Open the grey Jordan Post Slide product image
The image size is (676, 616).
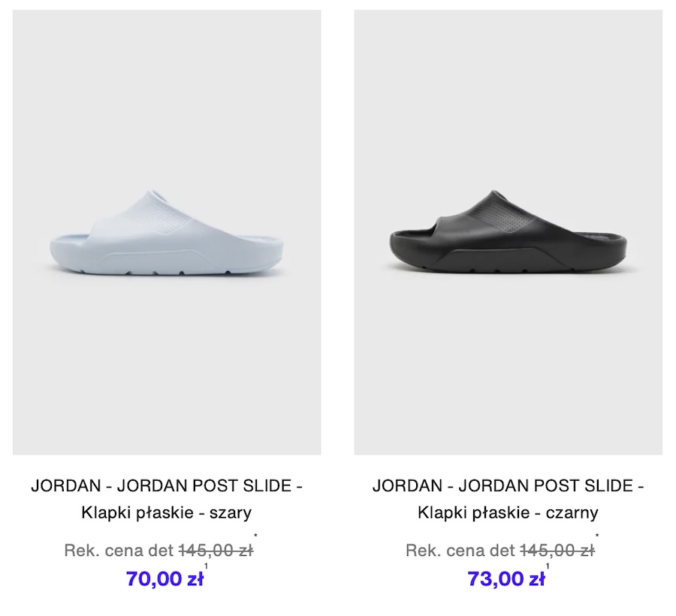(167, 232)
